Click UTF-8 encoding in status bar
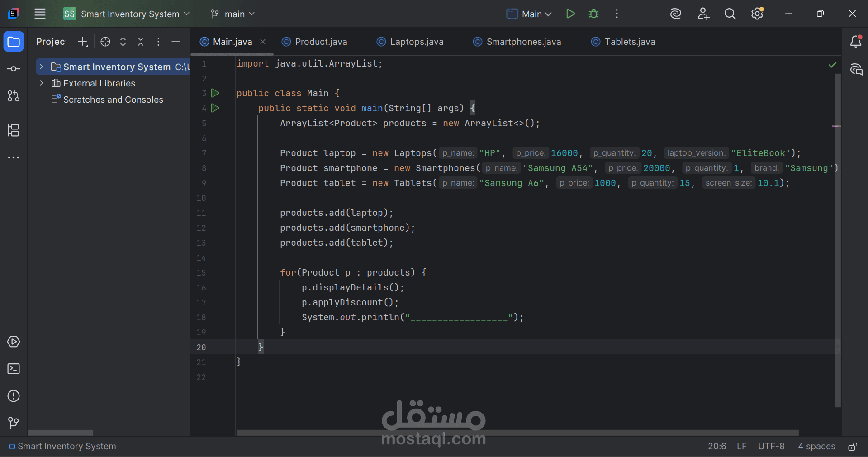The image size is (868, 457). coord(771,447)
